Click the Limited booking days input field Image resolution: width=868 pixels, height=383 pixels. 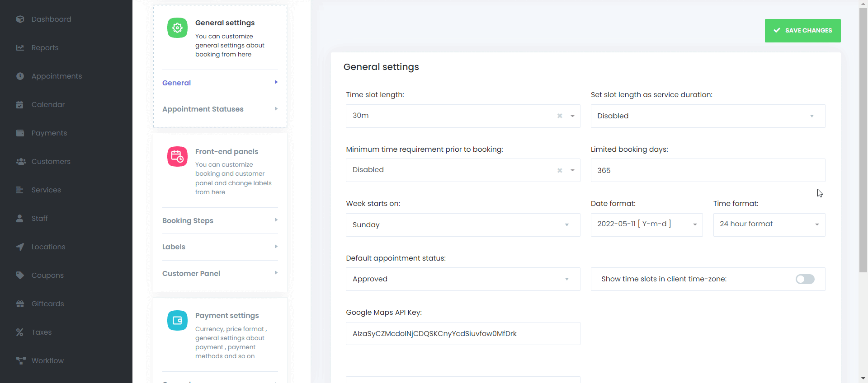708,170
